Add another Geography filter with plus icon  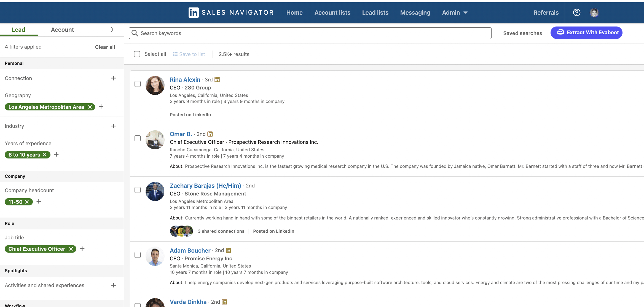(101, 107)
